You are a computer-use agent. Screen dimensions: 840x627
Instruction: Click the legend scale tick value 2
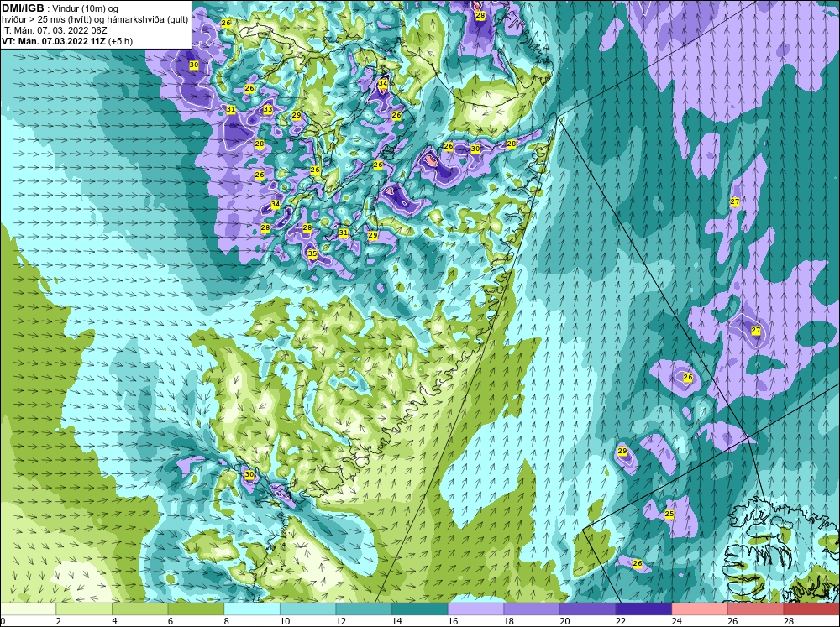point(58,621)
